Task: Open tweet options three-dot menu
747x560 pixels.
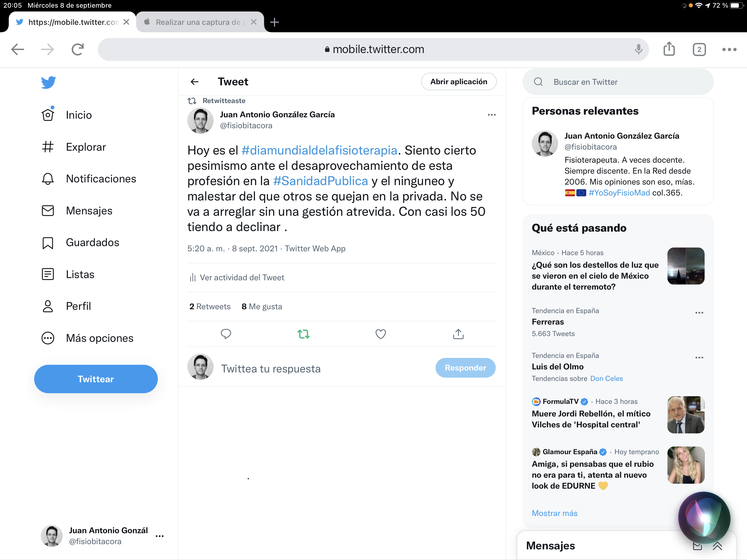Action: (491, 115)
